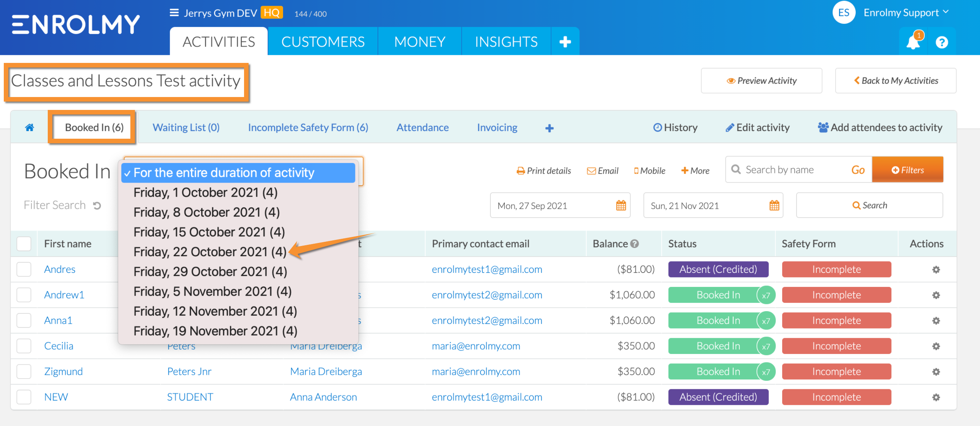The image size is (980, 426).
Task: Tick the select-all checkbox in table header
Action: 23,243
